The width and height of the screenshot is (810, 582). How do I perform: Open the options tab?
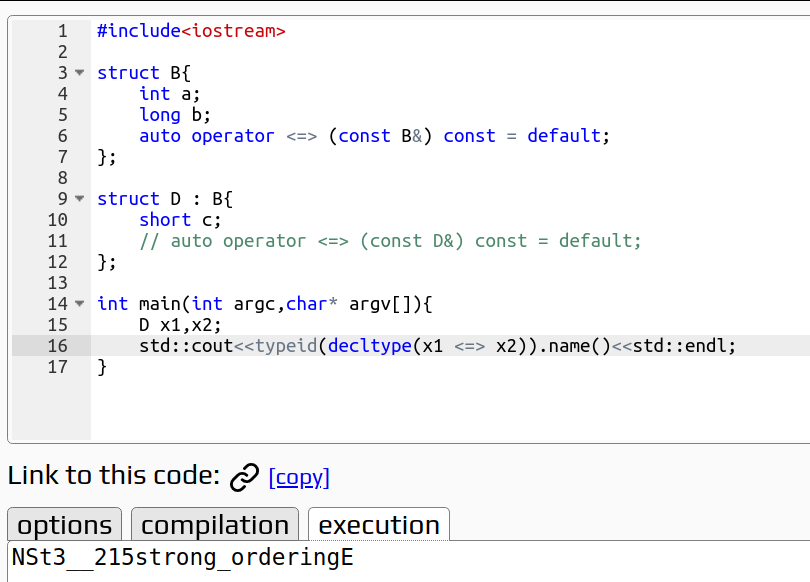pos(65,525)
